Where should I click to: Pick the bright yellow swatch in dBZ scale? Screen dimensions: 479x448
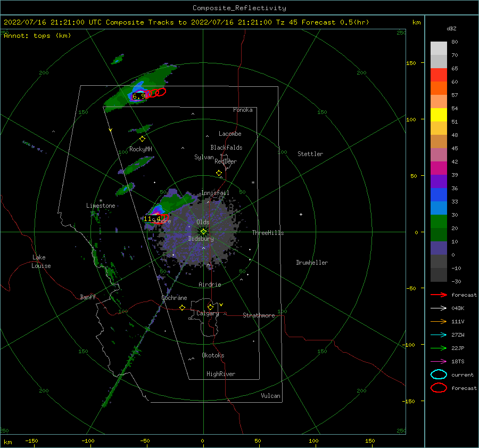tap(439, 115)
